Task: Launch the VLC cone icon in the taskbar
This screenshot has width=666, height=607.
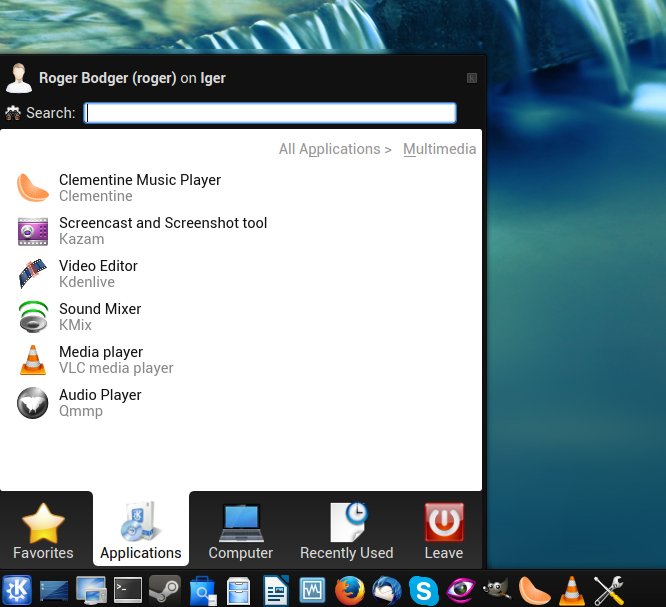Action: (572, 590)
